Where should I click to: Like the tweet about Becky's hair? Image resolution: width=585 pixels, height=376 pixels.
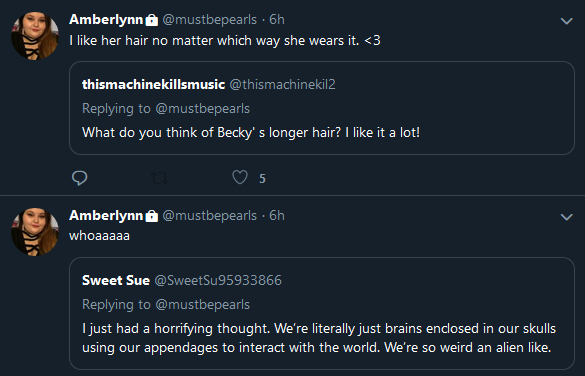coord(240,177)
